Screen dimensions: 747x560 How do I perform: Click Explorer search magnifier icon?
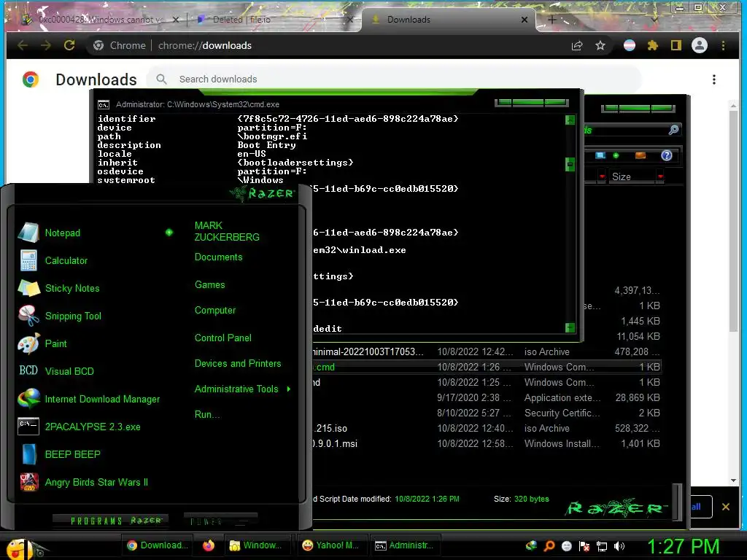coord(673,130)
